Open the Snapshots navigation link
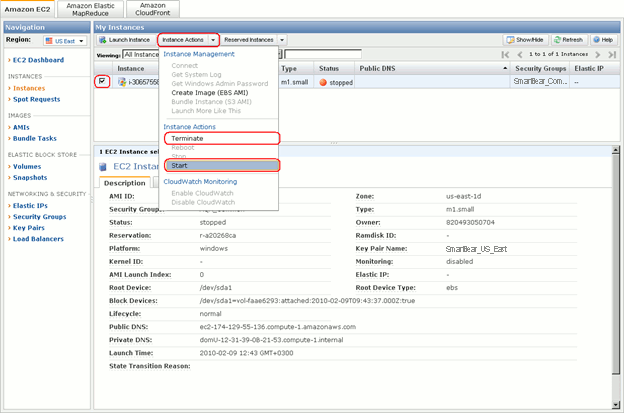Screen dimensions: 625x414 click(x=30, y=178)
